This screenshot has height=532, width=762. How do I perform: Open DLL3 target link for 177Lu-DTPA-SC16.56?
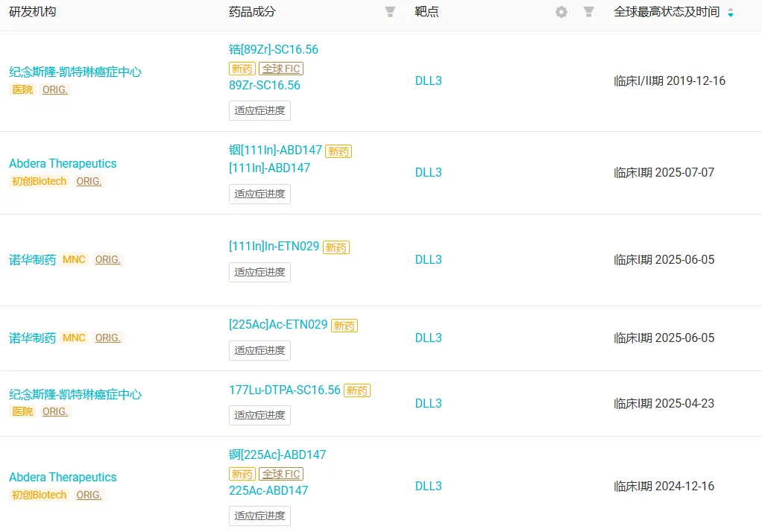pyautogui.click(x=429, y=403)
